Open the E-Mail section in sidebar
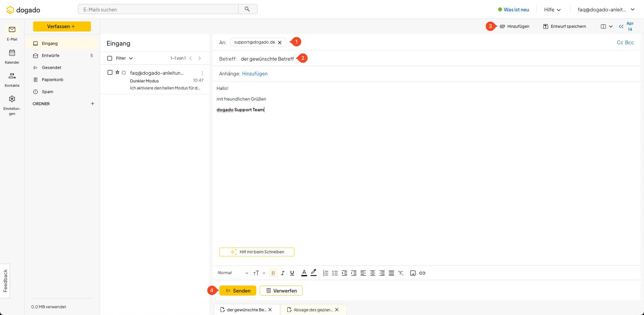Screen dimensions: 644x315 pos(12,33)
